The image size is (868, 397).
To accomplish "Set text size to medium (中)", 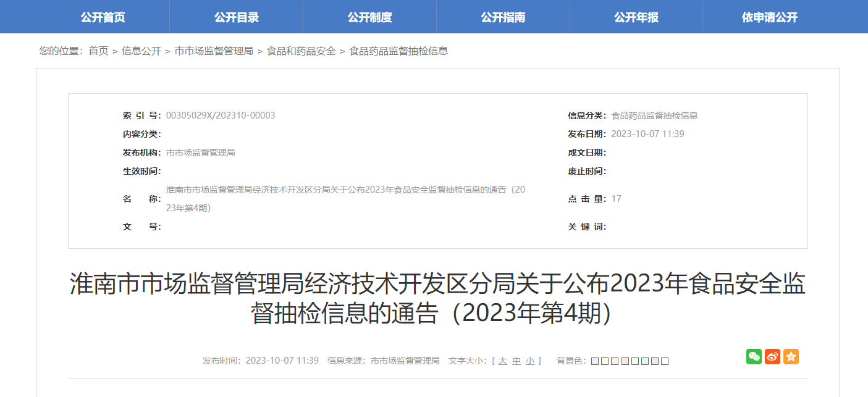I will pos(516,361).
